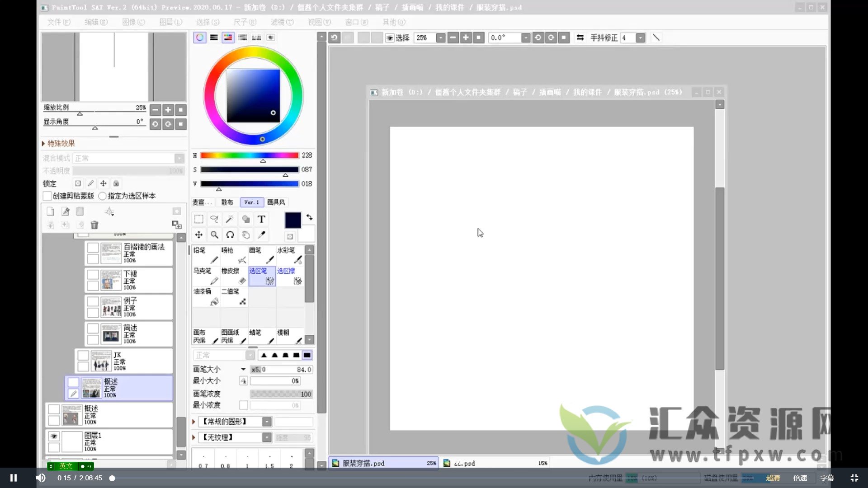This screenshot has height=488, width=868.
Task: Open the 图层(L) menu
Action: [x=170, y=22]
